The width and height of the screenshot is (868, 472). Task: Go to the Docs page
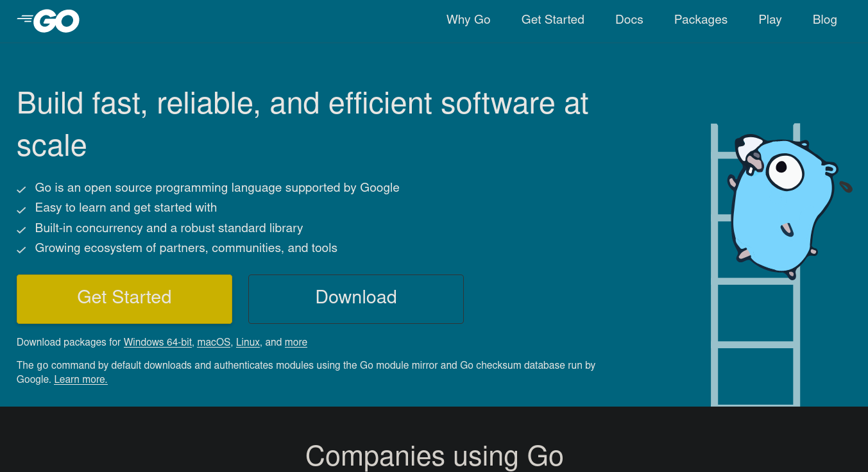(629, 20)
